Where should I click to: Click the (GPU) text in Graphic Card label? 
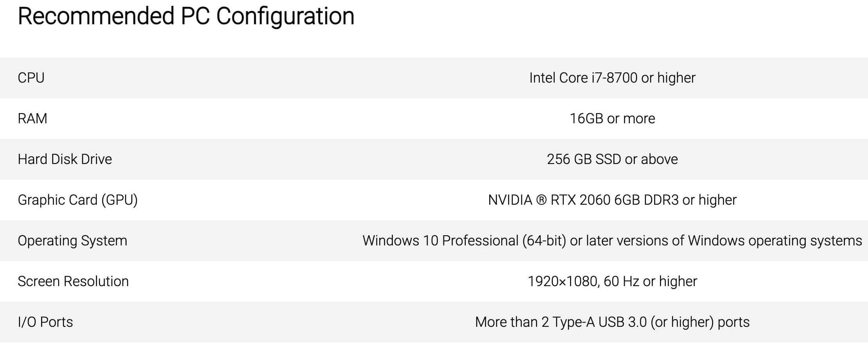[x=119, y=200]
